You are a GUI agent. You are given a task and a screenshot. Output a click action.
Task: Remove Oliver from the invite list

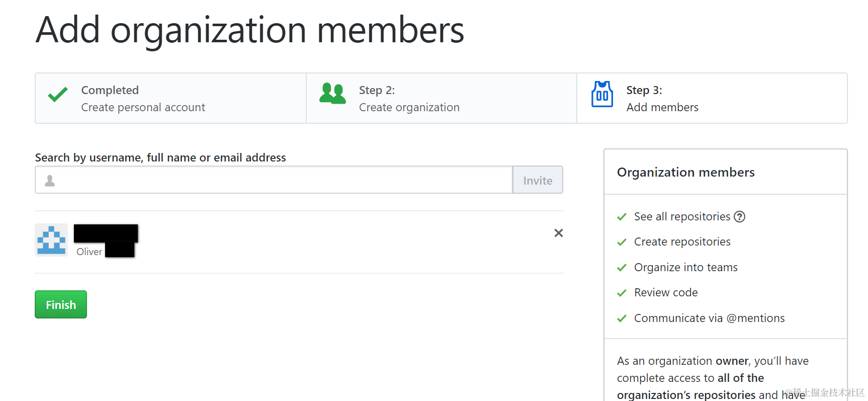click(x=558, y=233)
